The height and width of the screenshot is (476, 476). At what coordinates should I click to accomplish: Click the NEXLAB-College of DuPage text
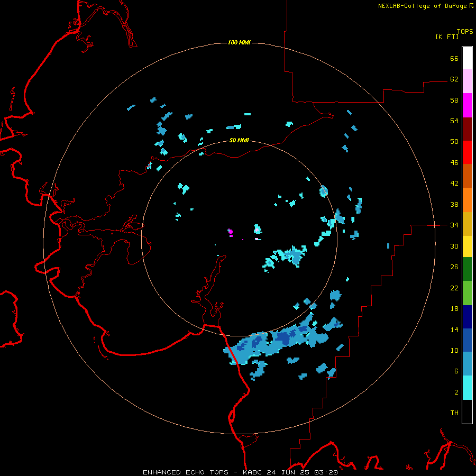coord(422,6)
